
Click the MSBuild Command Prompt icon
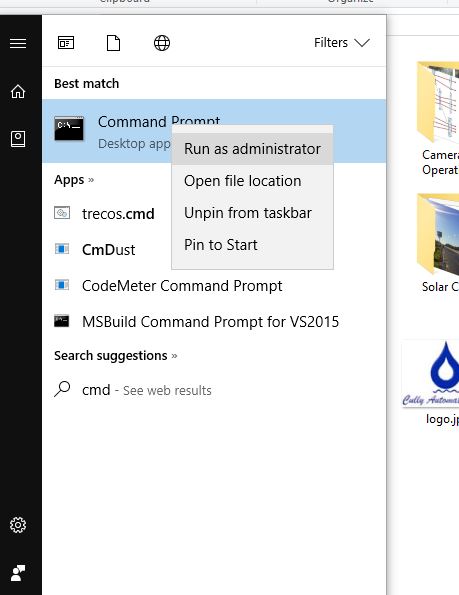tap(62, 321)
